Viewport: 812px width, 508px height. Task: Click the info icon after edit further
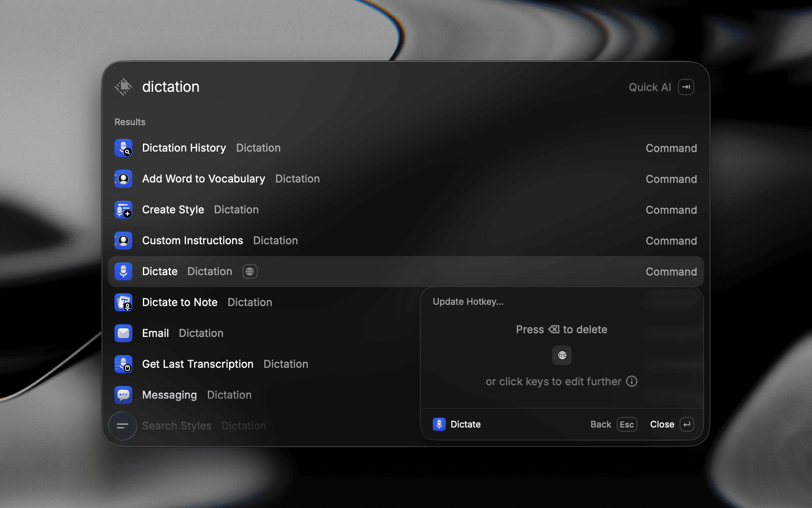[632, 381]
